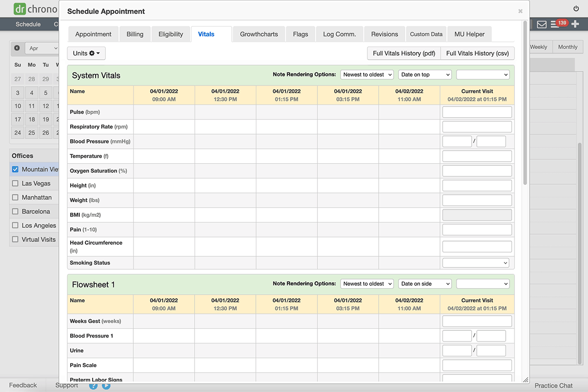Select calendar date 18
The height and width of the screenshot is (392, 588).
[32, 119]
